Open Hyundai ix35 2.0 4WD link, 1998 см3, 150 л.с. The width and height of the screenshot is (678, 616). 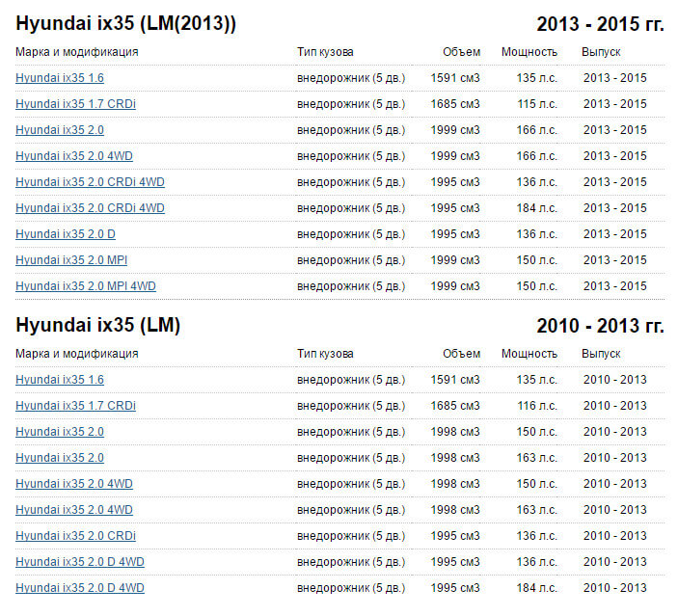tap(74, 483)
